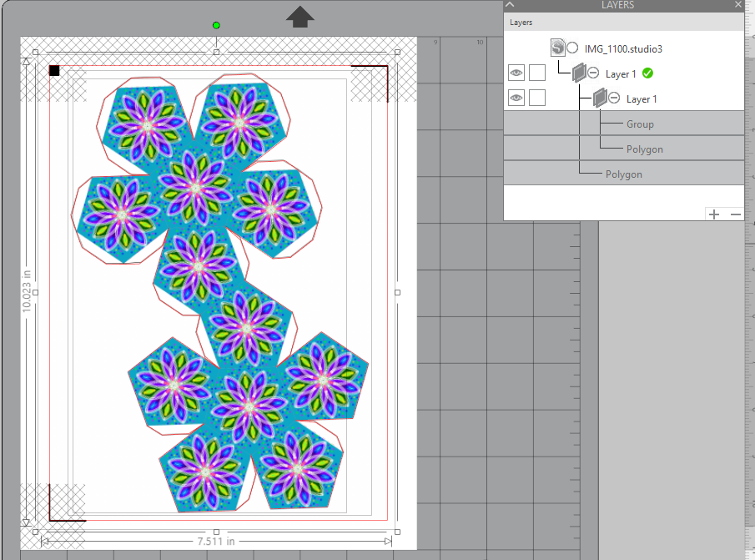755x560 pixels.
Task: Toggle visibility eye for the top Layer 1
Action: pyautogui.click(x=516, y=73)
